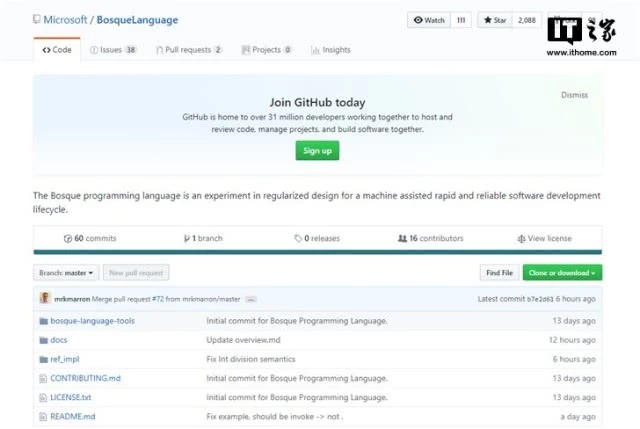Screen dimensions: 640x429
Task: Star the BosqueLanguage repository
Action: coord(495,20)
